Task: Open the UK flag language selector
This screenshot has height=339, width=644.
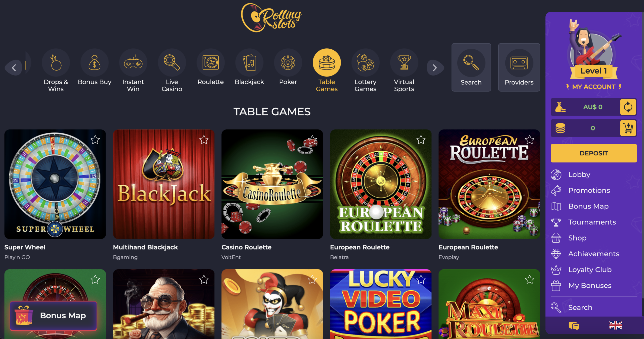Action: [x=616, y=325]
